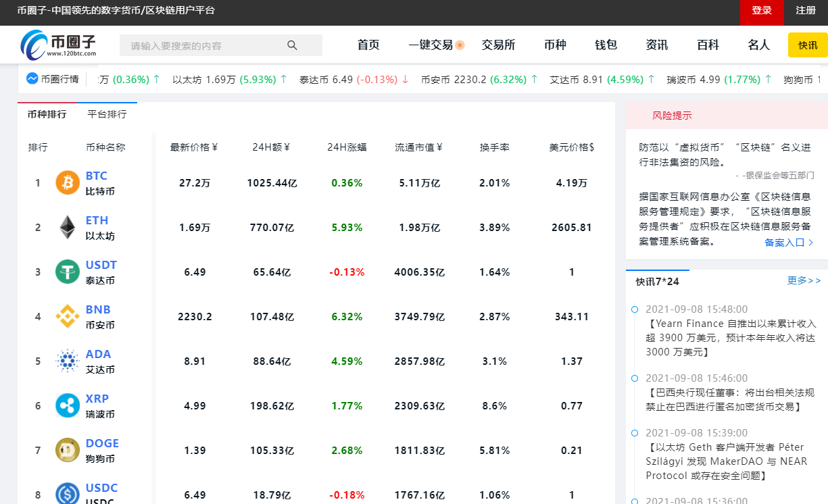
Task: Open the USDC coin name link
Action: tap(101, 488)
